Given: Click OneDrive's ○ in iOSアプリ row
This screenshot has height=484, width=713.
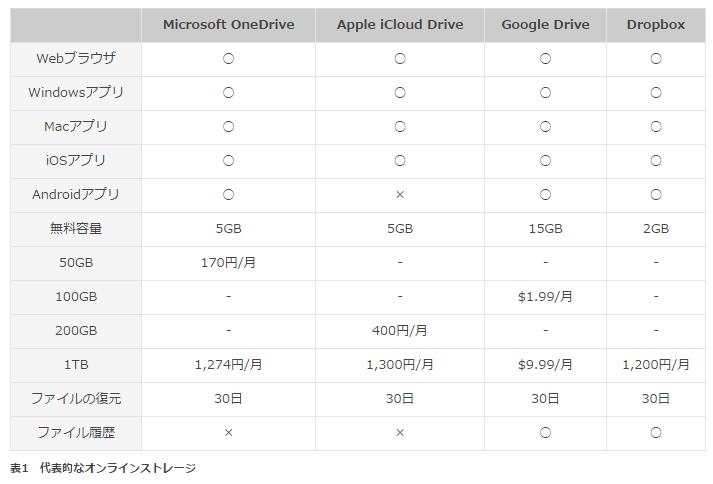Looking at the screenshot, I should tap(228, 161).
